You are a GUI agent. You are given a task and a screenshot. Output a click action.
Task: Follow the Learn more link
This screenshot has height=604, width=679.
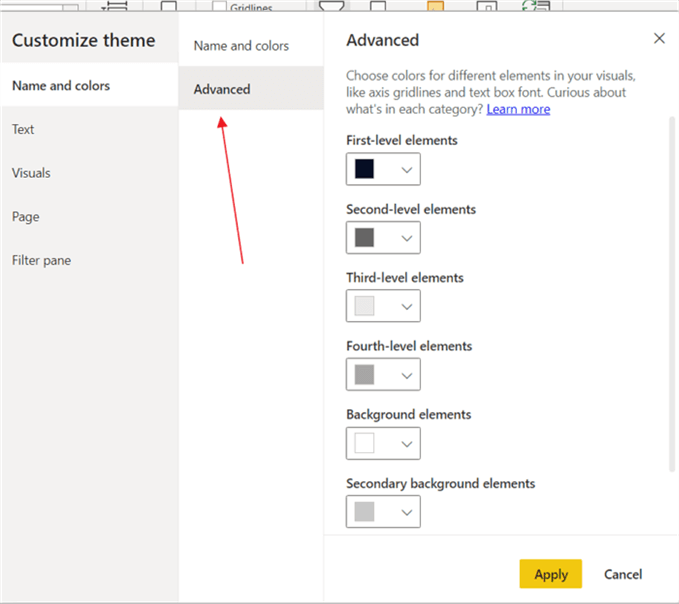pyautogui.click(x=518, y=109)
